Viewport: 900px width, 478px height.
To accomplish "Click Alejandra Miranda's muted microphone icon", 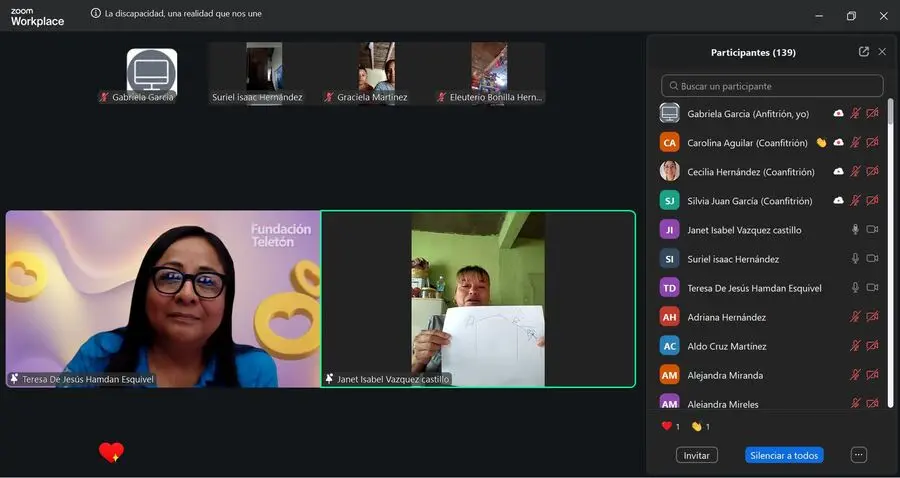I will 855,375.
